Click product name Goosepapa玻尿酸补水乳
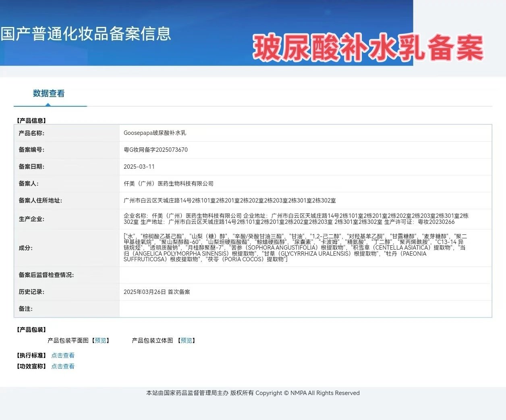Screen dimensions: 506x420 155,133
